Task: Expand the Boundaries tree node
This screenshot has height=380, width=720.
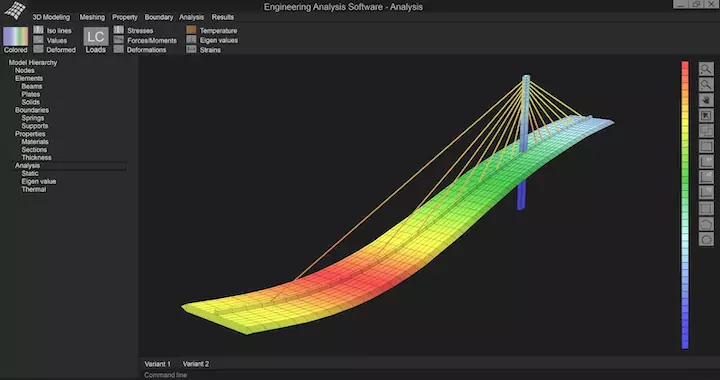Action: click(32, 110)
